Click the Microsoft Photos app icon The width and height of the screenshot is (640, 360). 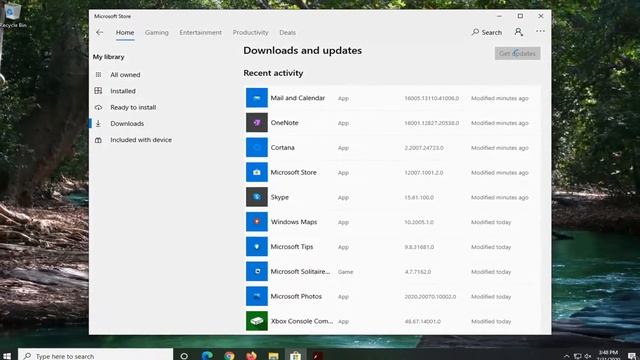(257, 296)
